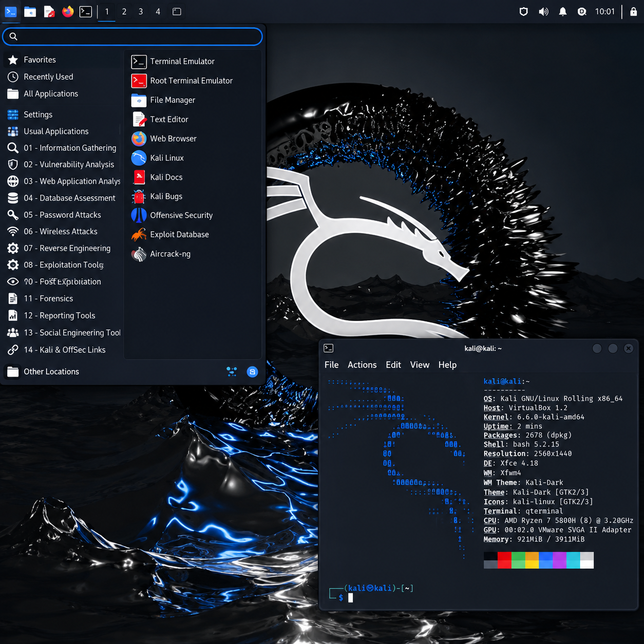Image resolution: width=644 pixels, height=644 pixels.
Task: Switch to workspace 3
Action: pos(141,11)
